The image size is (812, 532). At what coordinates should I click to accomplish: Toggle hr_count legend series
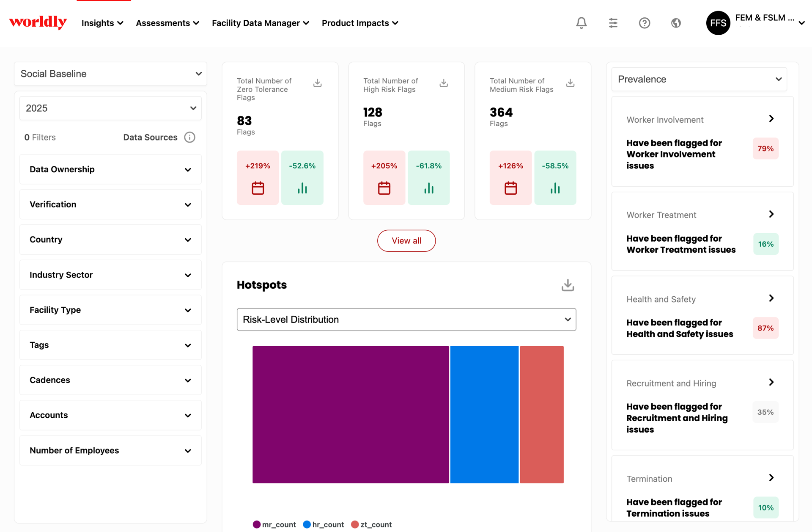[324, 524]
